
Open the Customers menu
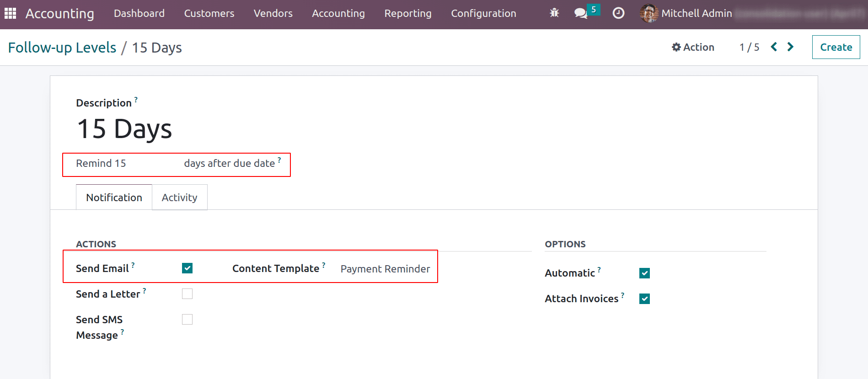[209, 13]
